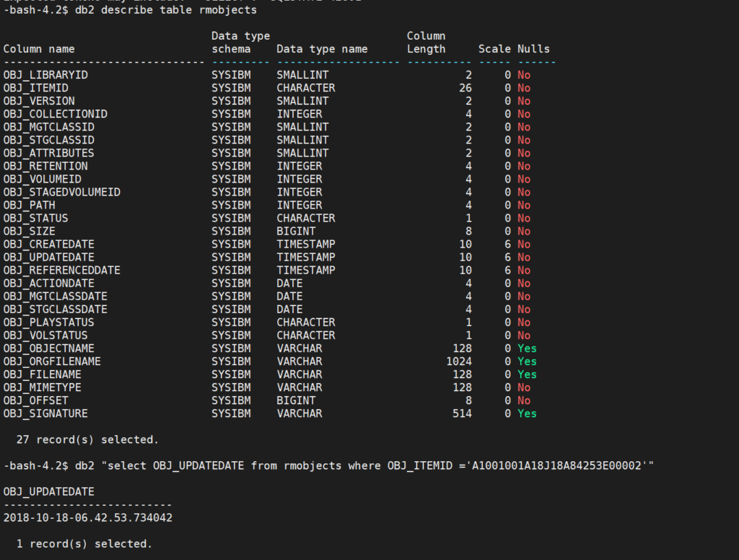Image resolution: width=739 pixels, height=560 pixels.
Task: Click OBJ_STGCLASSDATE column name
Action: pyautogui.click(x=55, y=310)
